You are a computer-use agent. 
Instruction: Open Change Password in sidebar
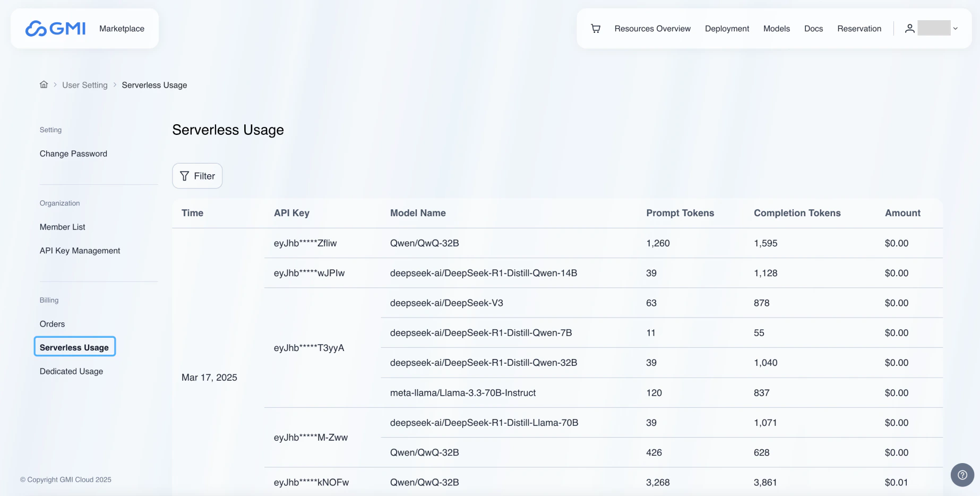(73, 153)
